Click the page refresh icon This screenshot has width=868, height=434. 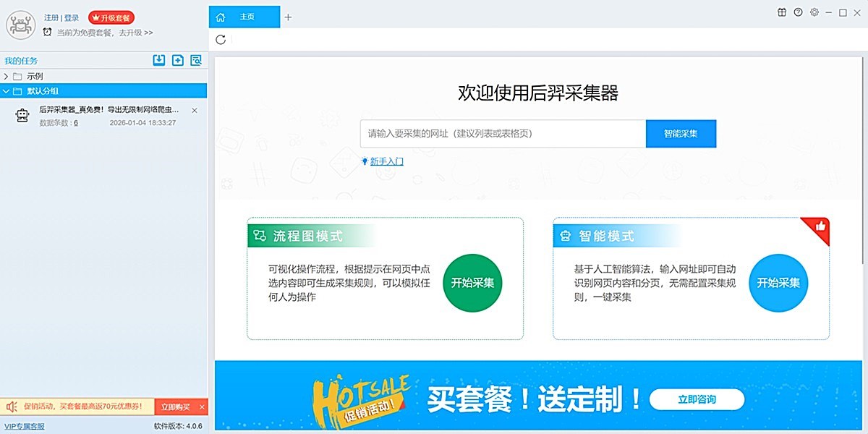221,40
